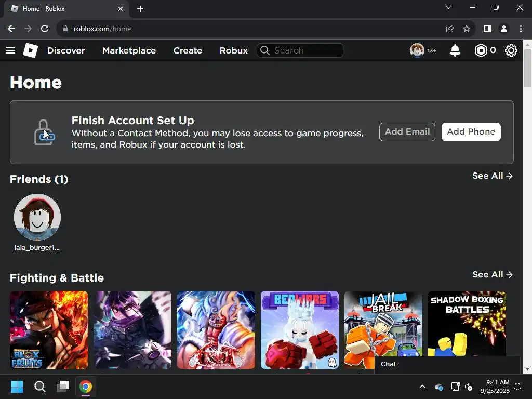Click the Friends (1) heading
The height and width of the screenshot is (399, 532).
coord(39,179)
